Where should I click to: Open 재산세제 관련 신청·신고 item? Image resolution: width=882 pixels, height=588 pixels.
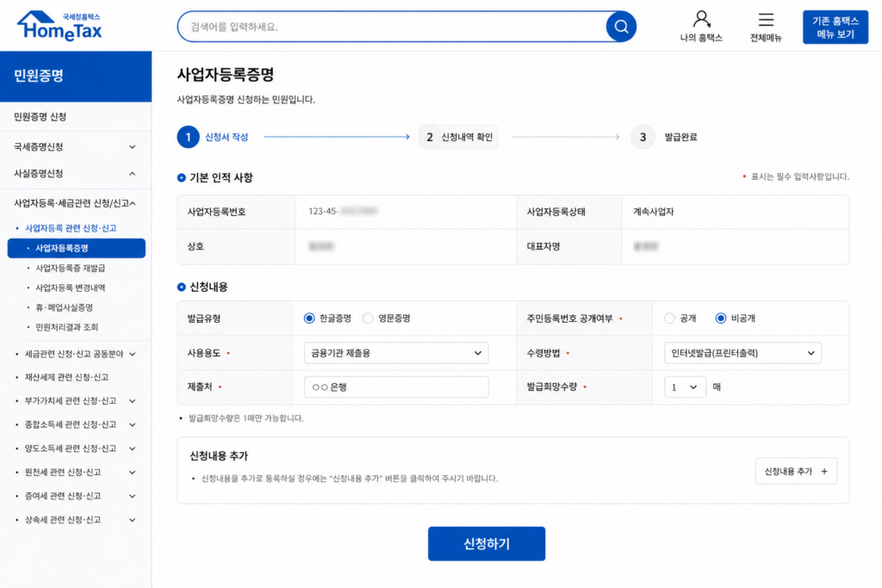coord(66,377)
